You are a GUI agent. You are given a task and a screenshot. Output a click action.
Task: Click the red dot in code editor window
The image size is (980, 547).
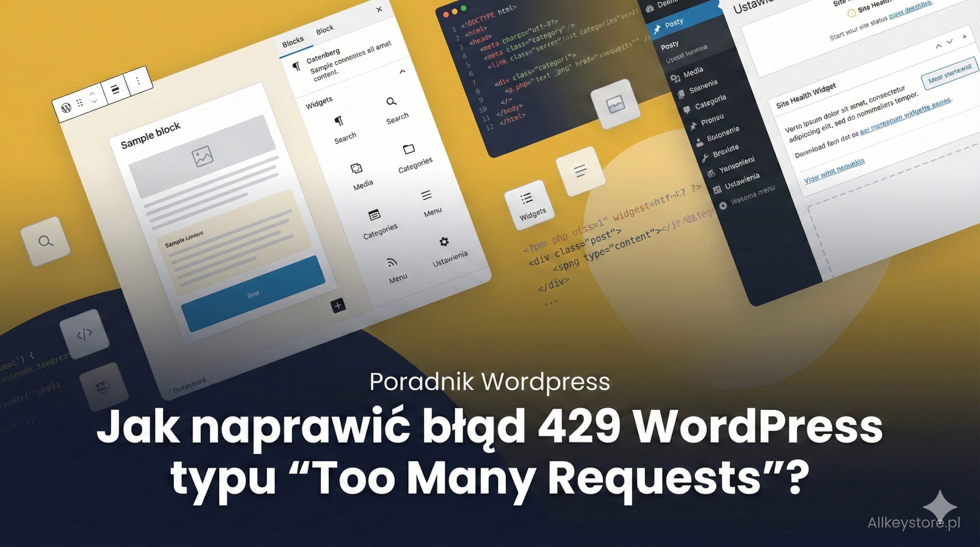446,15
